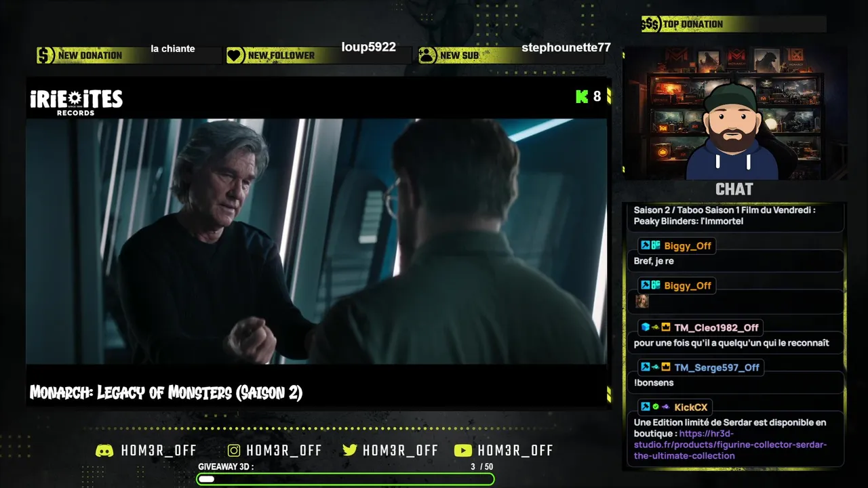Click the giveaway counter '3 / 50'
This screenshot has width=868, height=488.
[482, 467]
